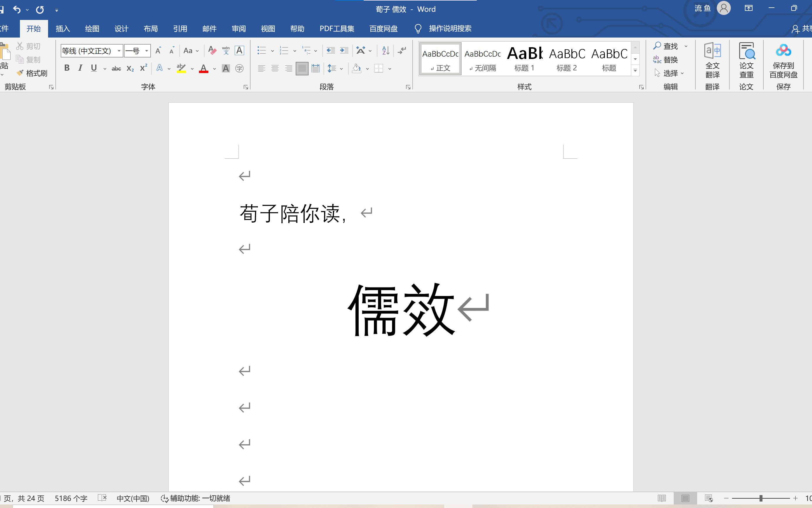Image resolution: width=812 pixels, height=508 pixels.
Task: Apply character border icon
Action: click(239, 50)
